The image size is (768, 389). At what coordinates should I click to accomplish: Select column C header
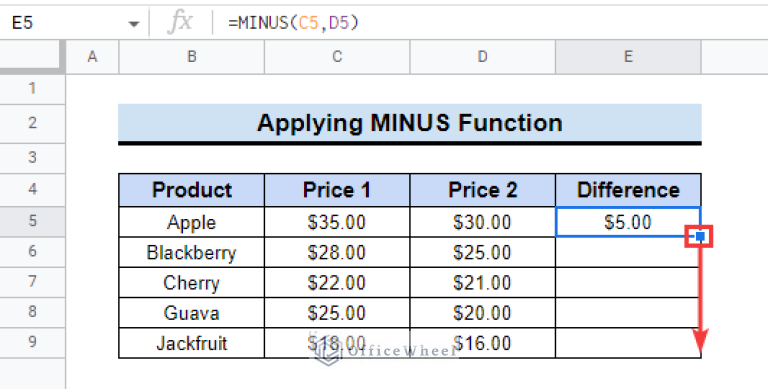click(x=337, y=57)
